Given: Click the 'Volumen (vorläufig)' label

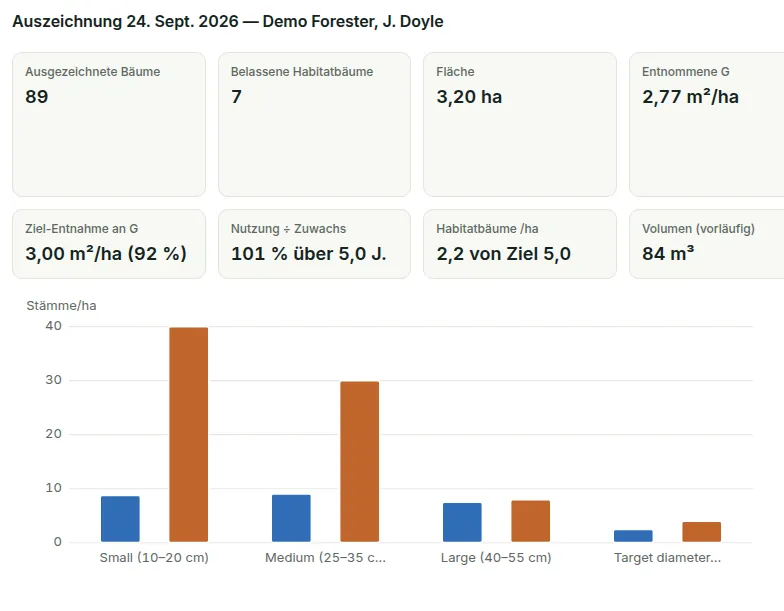Looking at the screenshot, I should click(x=698, y=228).
